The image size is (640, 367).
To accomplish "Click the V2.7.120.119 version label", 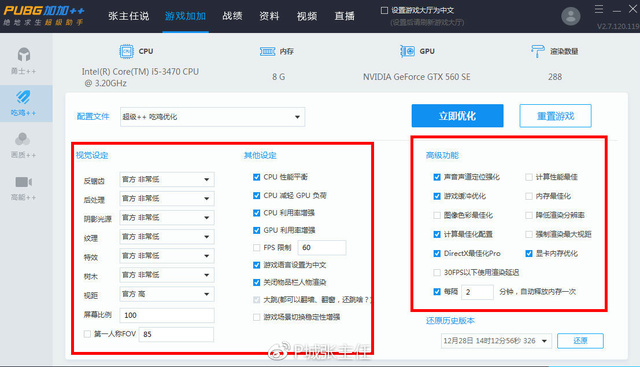I will pyautogui.click(x=618, y=27).
